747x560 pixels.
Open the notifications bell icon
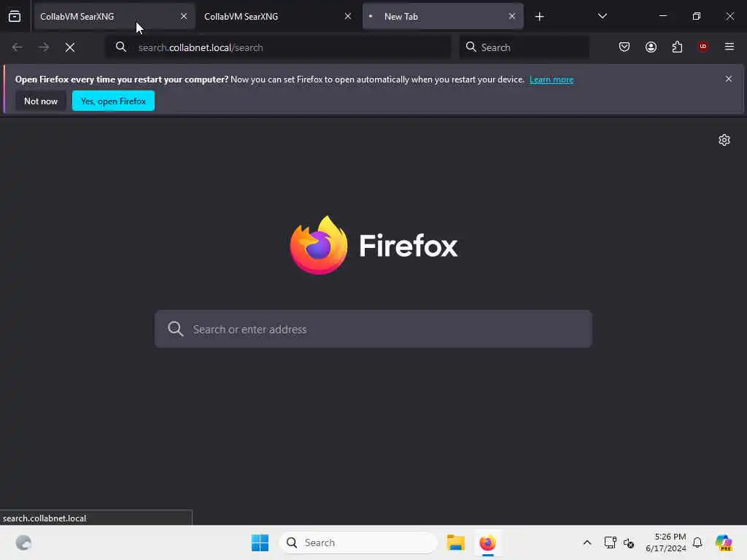697,542
